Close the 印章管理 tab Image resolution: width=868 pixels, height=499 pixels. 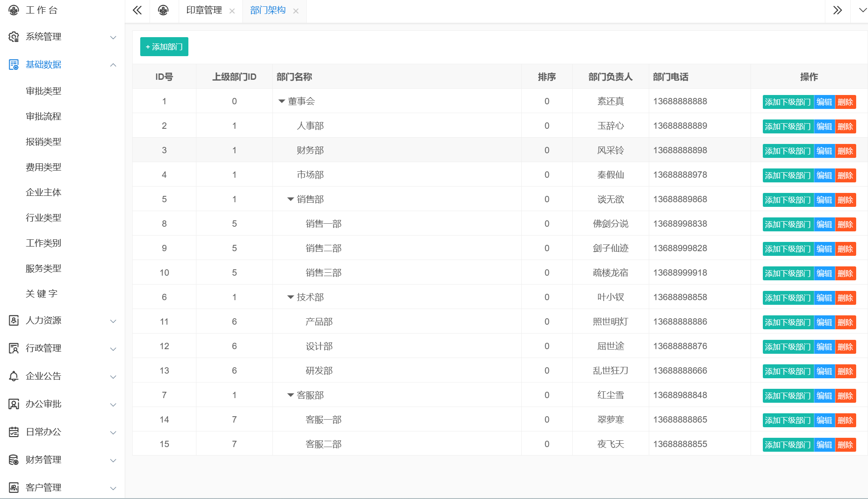232,11
